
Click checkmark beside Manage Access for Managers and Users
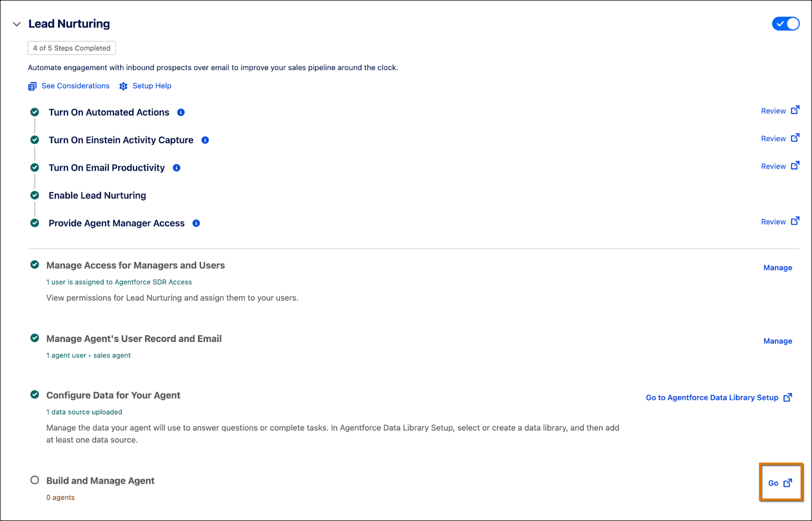point(35,264)
